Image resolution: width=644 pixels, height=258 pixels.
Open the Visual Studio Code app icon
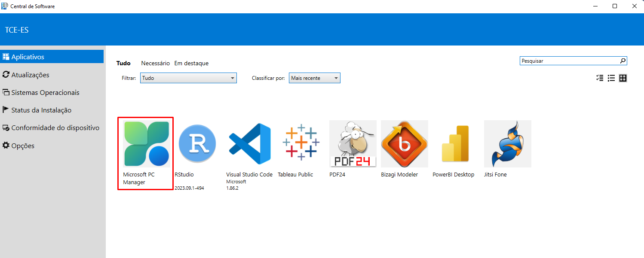tap(249, 144)
